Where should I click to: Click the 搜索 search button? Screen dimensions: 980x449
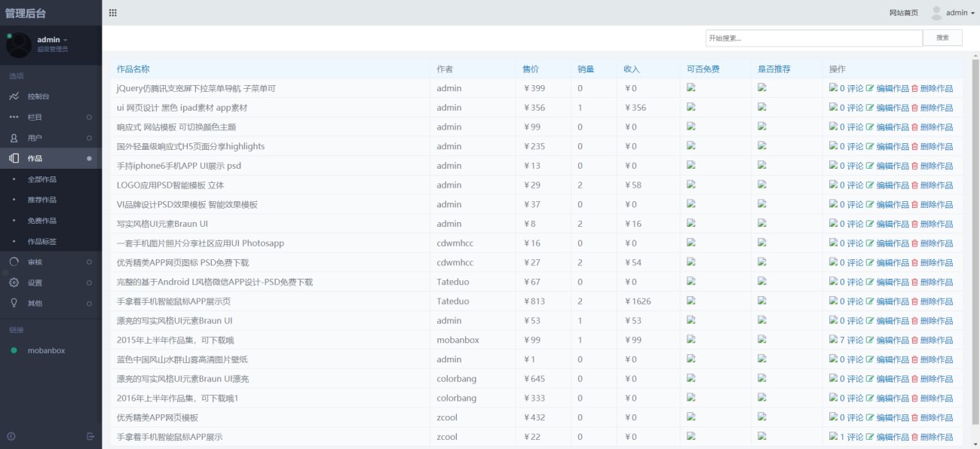942,38
